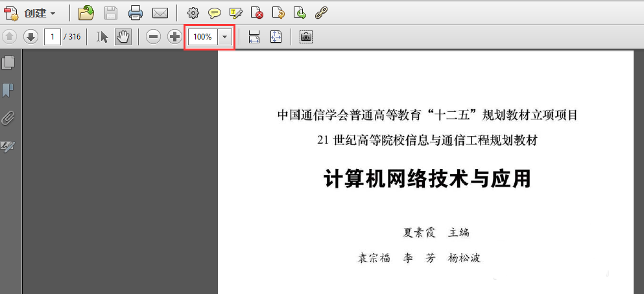Fit page to window width

coord(254,37)
